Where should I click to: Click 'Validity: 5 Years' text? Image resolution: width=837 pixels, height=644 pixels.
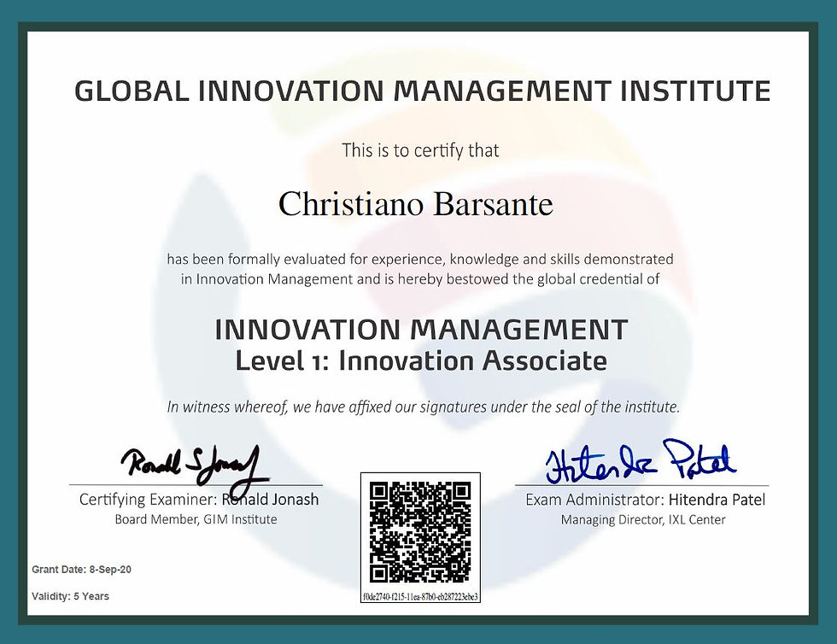(70, 596)
